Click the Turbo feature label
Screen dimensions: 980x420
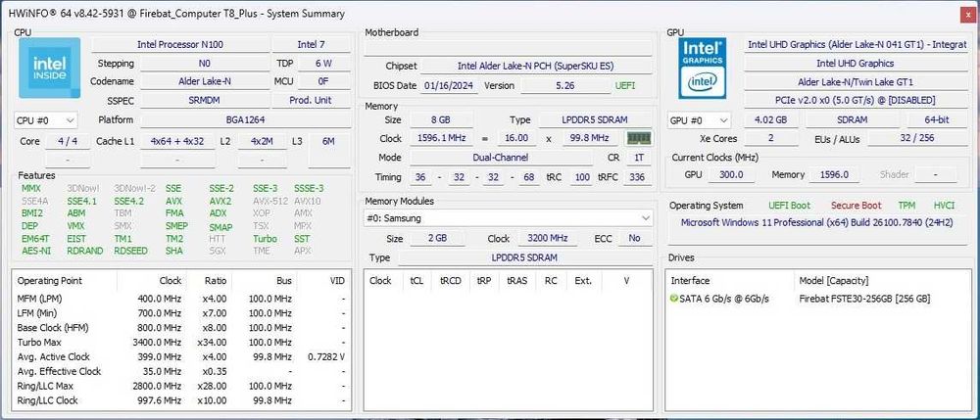(265, 239)
